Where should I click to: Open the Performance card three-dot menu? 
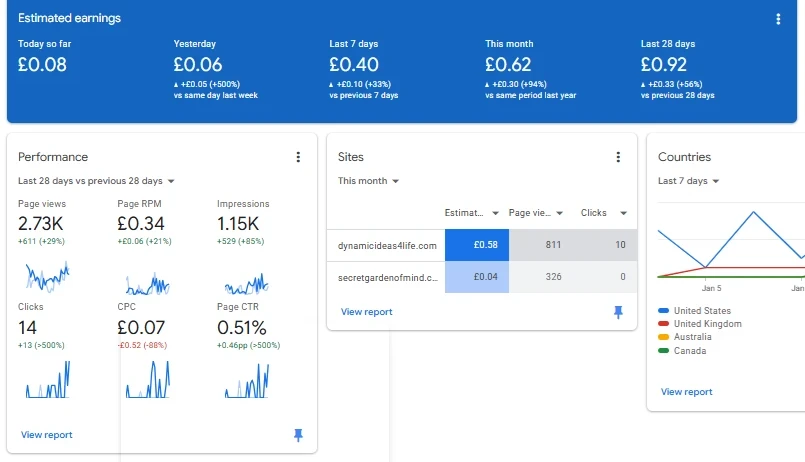click(298, 157)
